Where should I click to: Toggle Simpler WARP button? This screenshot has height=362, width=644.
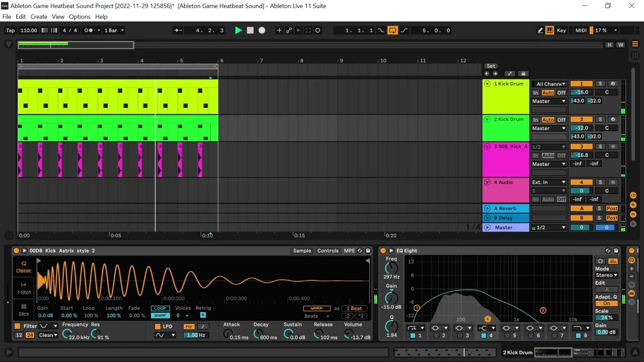click(x=317, y=308)
